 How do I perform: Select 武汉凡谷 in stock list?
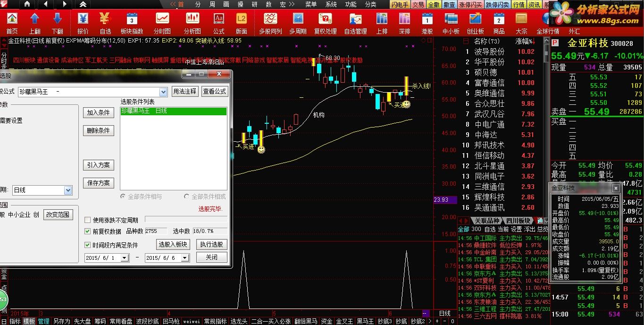coord(489,114)
